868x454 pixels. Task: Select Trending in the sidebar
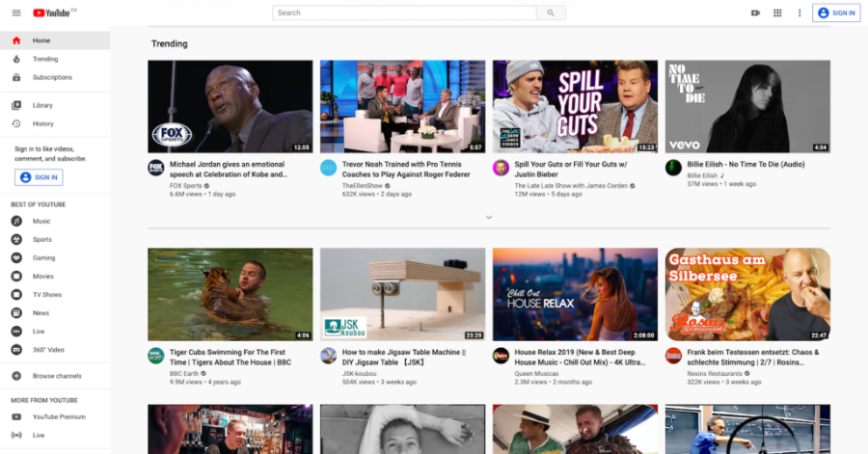coord(55,59)
